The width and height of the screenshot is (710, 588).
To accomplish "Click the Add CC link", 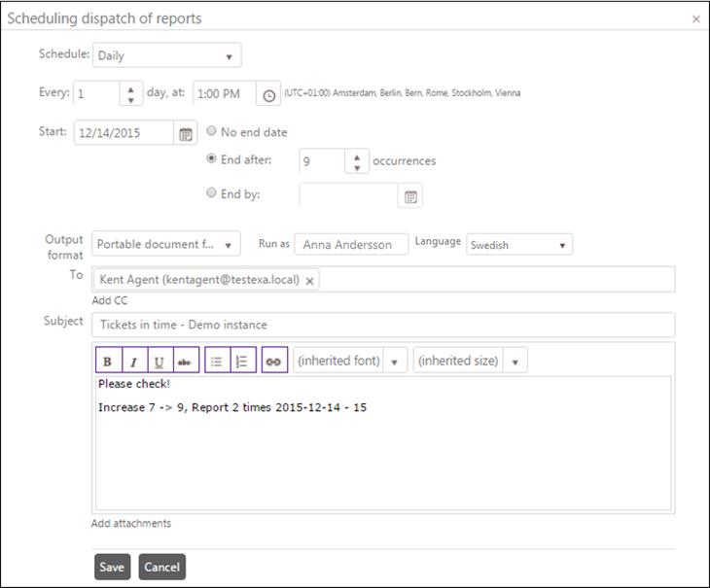I will tap(109, 300).
